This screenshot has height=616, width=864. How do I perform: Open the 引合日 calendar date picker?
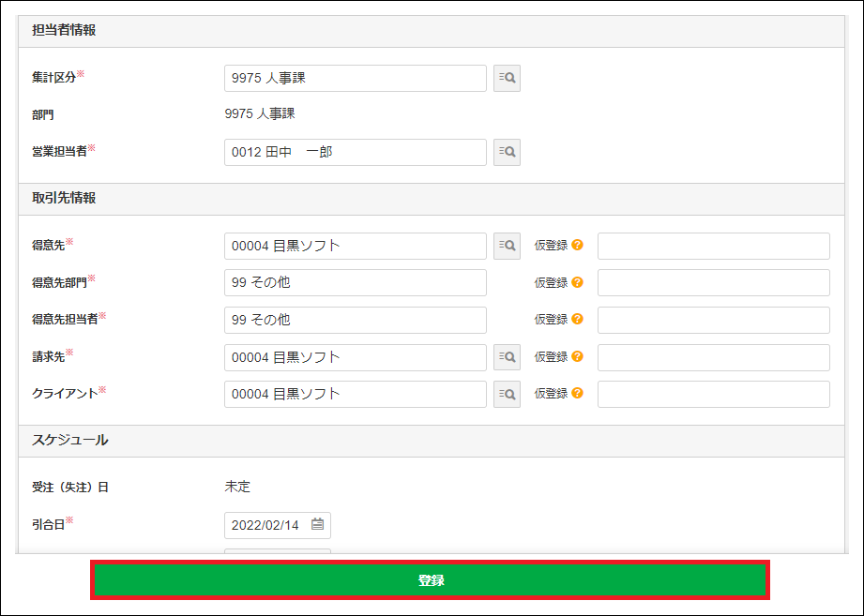318,525
